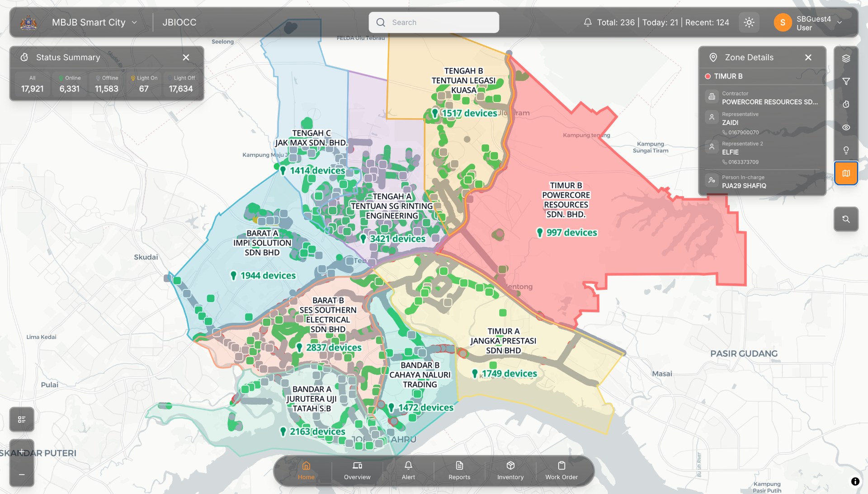868x494 pixels.
Task: Open the map layers icon
Action: [846, 58]
